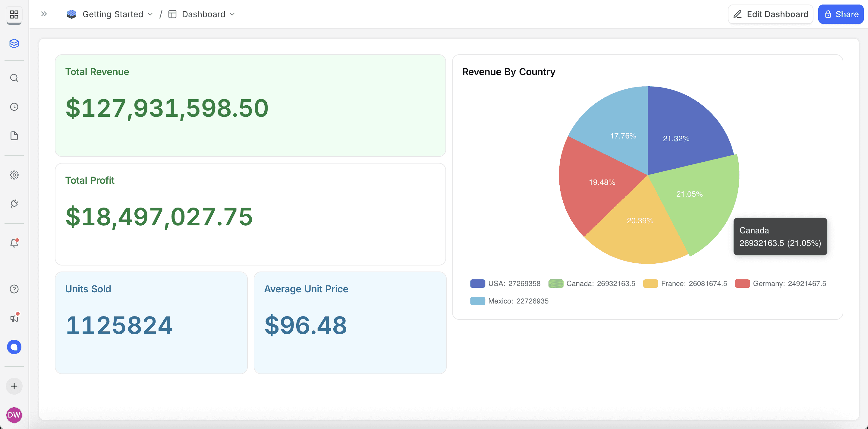Open help using the question mark icon
The image size is (868, 429).
[x=14, y=289]
